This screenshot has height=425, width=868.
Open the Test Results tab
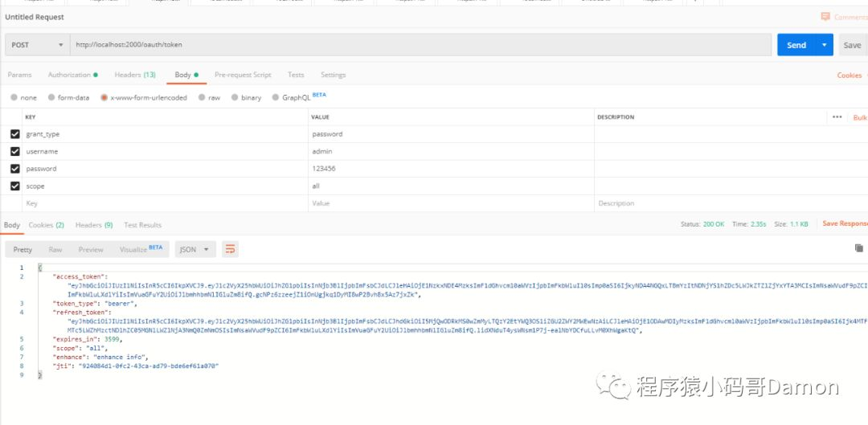coord(143,225)
